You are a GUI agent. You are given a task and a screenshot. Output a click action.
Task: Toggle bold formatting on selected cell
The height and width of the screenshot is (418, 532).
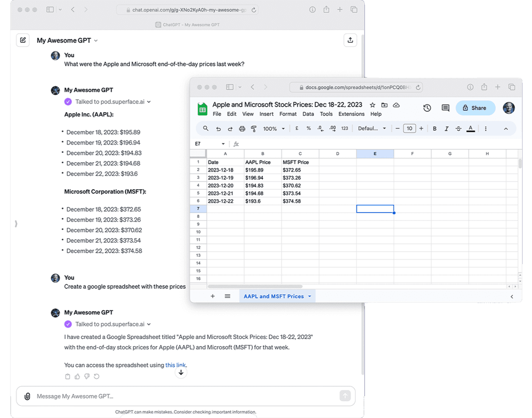pos(434,128)
